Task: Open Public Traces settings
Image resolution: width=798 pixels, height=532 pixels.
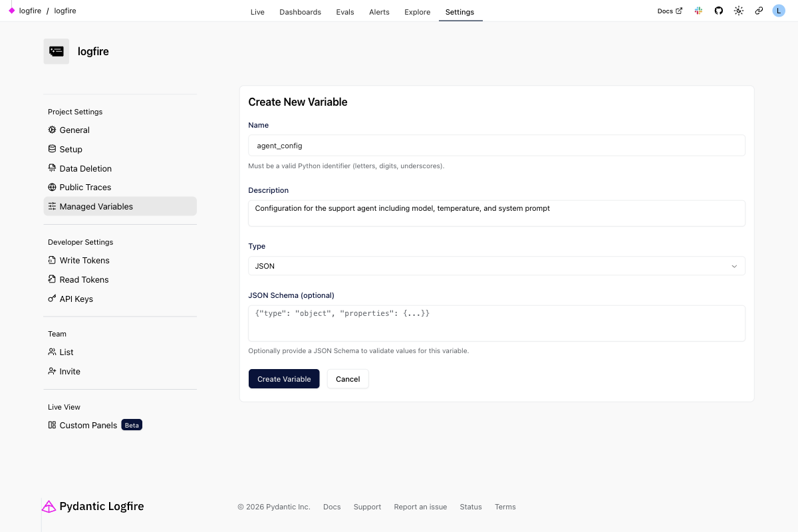Action: click(x=85, y=188)
